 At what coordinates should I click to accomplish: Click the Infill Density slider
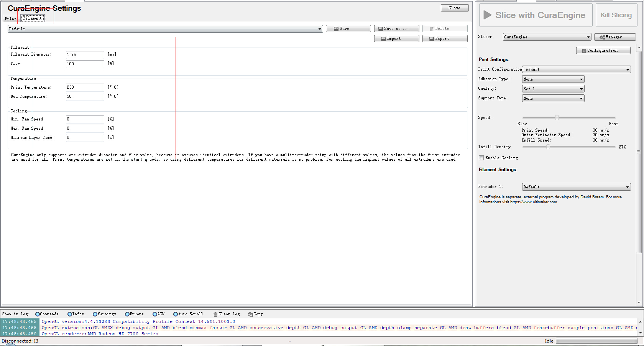point(548,147)
